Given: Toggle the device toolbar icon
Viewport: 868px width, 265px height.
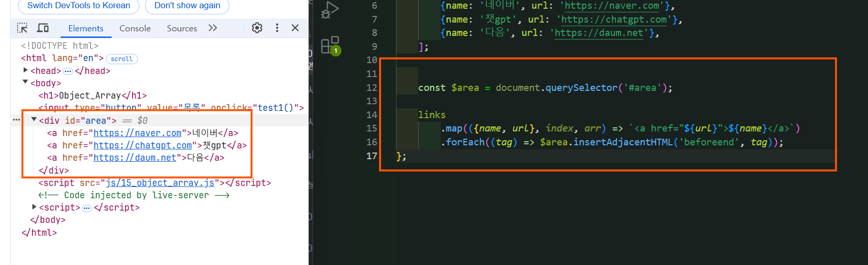Looking at the screenshot, I should point(43,28).
